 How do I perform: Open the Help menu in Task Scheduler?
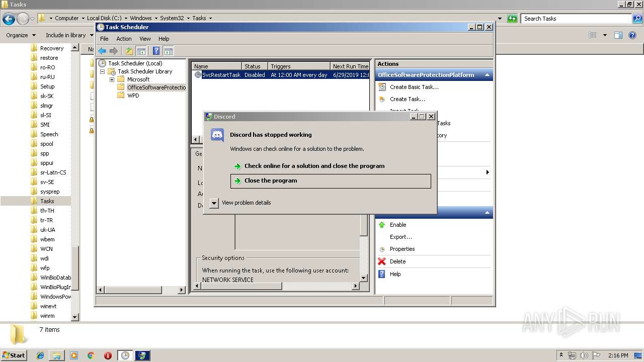tap(164, 39)
